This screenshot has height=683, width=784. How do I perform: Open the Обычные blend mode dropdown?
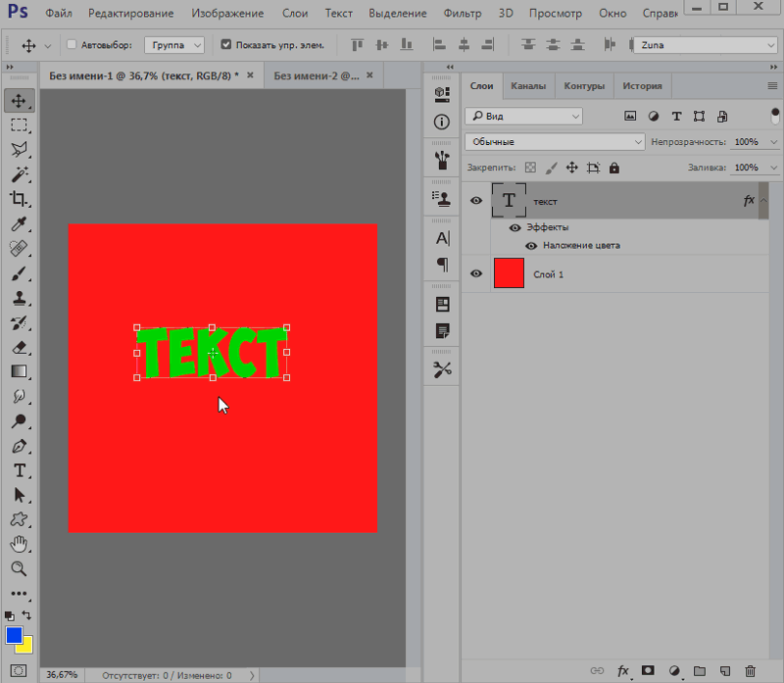(x=555, y=142)
